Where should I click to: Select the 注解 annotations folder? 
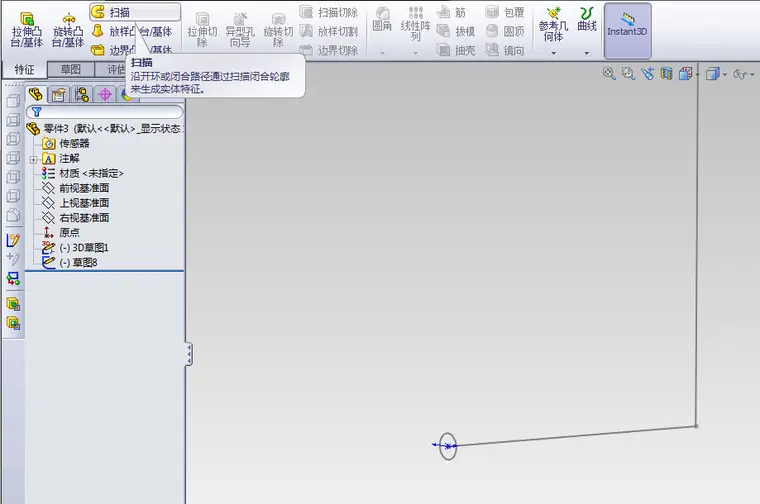coord(61,158)
